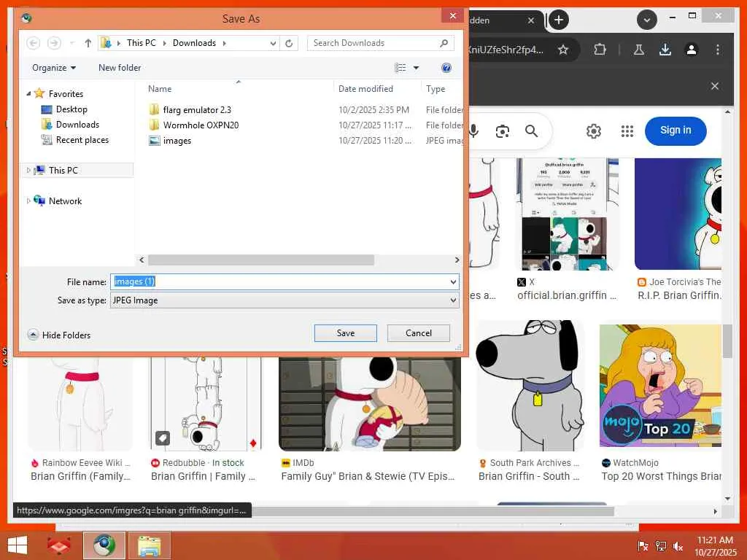
Task: Open the South Park Archives Brian image
Action: click(x=530, y=386)
